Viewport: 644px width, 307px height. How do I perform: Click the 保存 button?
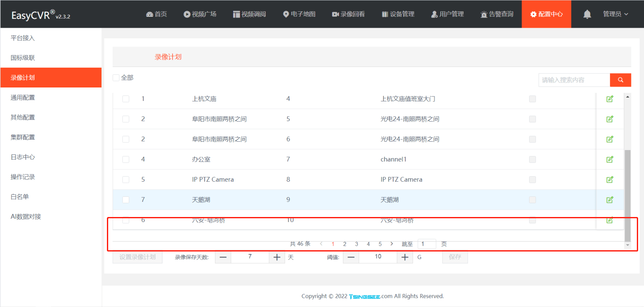coord(455,257)
